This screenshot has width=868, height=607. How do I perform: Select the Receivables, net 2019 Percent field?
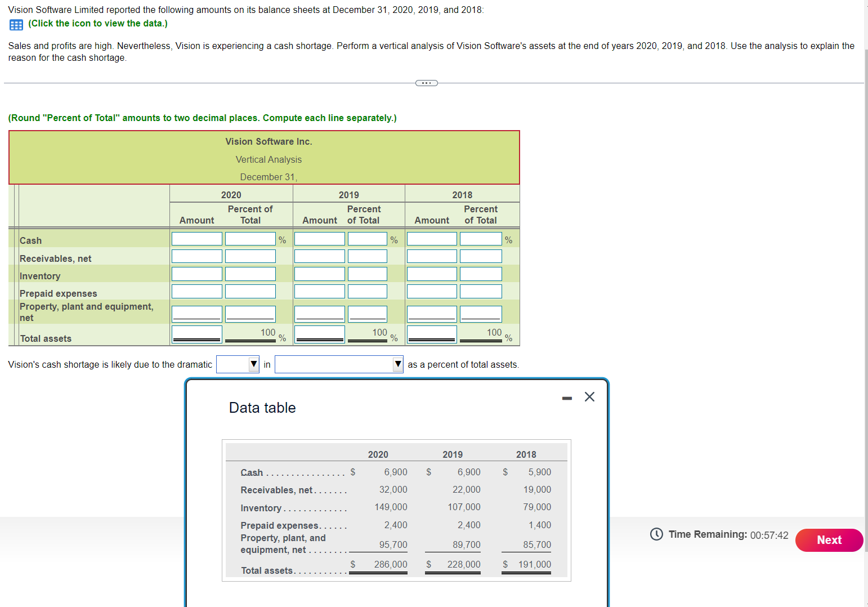click(368, 256)
